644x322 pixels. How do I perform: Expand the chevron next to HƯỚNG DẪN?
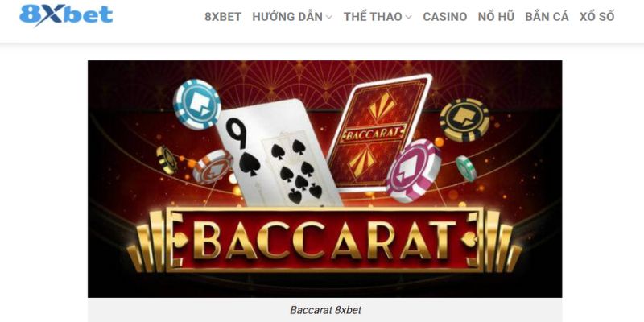click(328, 17)
